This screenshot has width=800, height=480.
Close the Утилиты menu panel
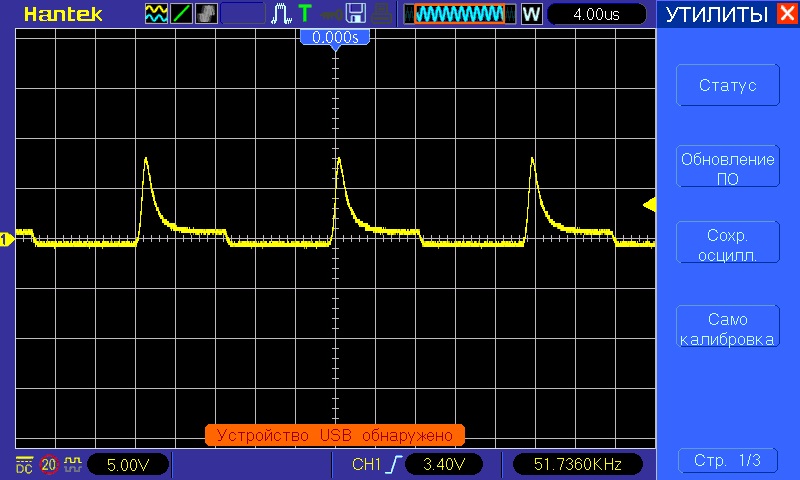coord(787,14)
